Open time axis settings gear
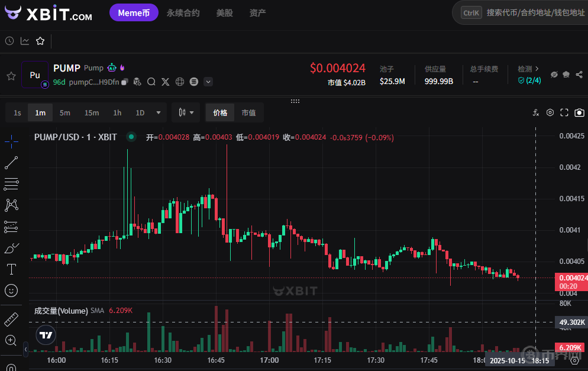 (574, 360)
